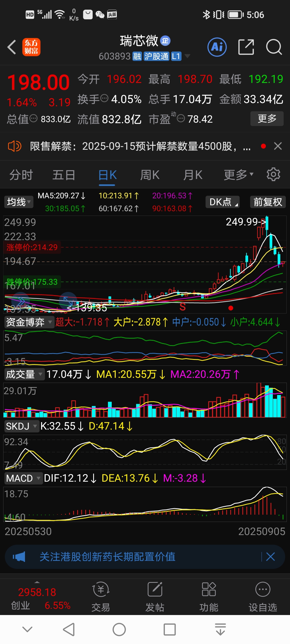Open 发帖 post composer
Screen dimensions: 290x644
(155, 597)
